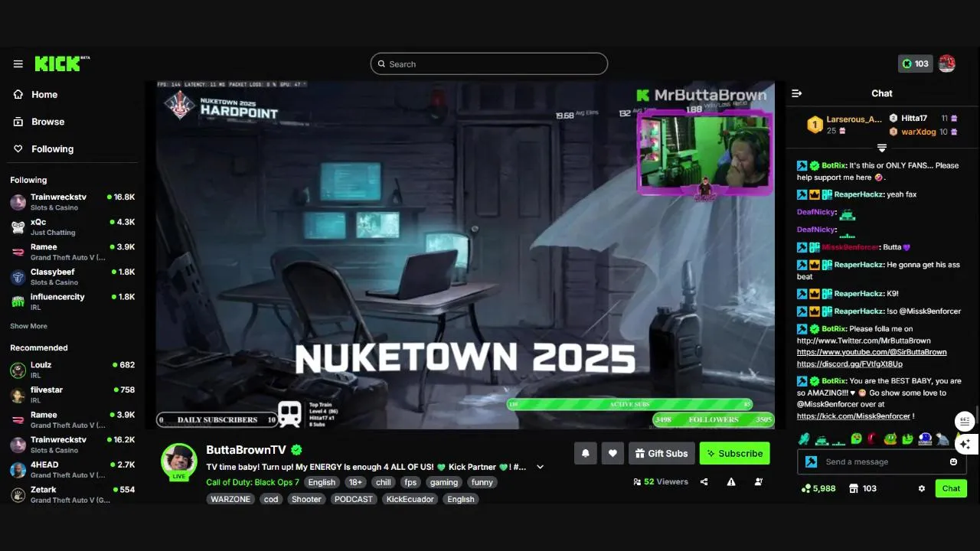Image resolution: width=980 pixels, height=551 pixels.
Task: Collapse the gifters leaderboard arrow
Action: click(882, 148)
